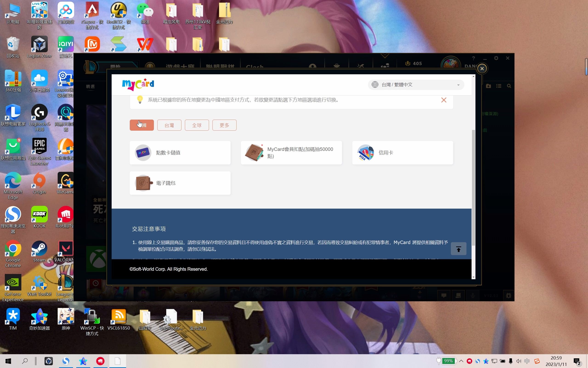Screen dimensions: 588x368
Task: Close the MyCard overlay with round X
Action: point(482,69)
